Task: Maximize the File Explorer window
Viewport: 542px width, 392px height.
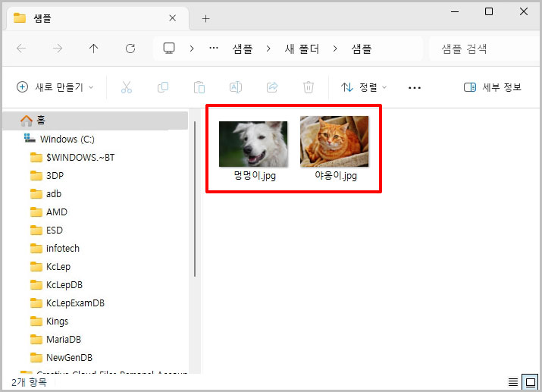Action: tap(489, 12)
